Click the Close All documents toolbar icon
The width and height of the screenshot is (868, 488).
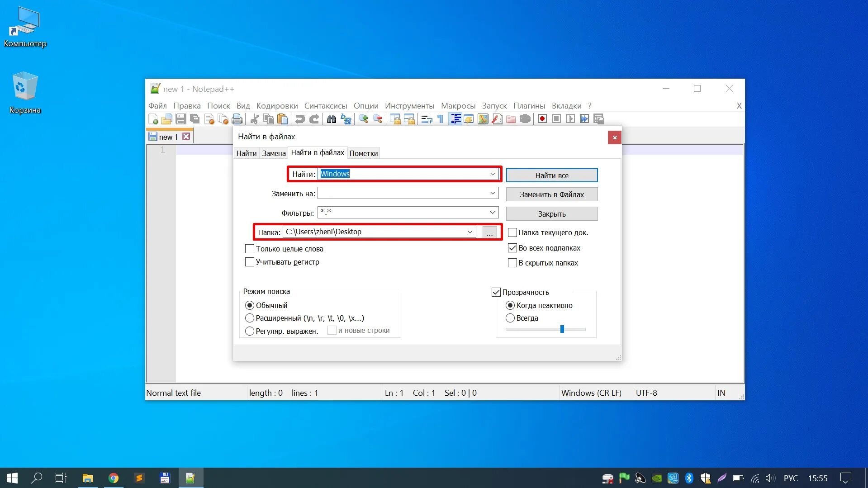(223, 119)
